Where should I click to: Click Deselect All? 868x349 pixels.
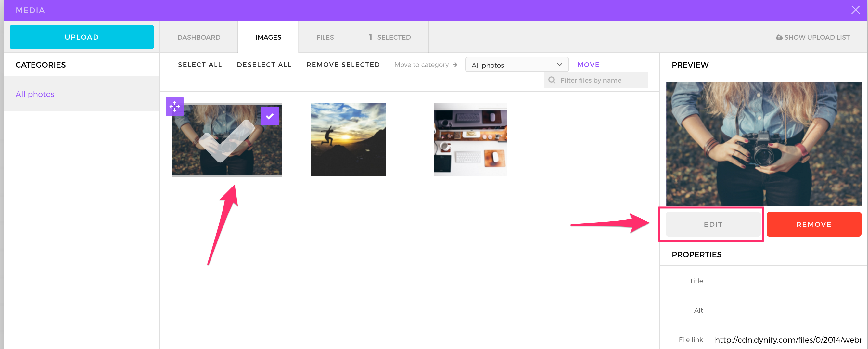(264, 65)
